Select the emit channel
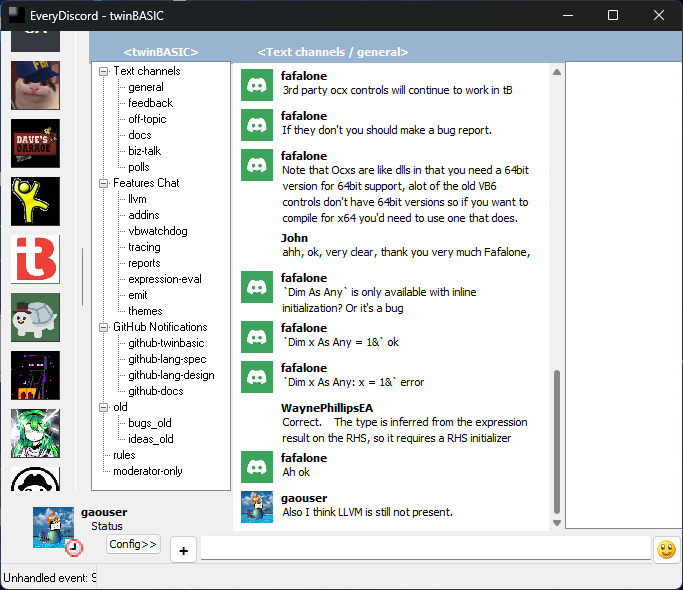Screen dimensions: 683x590 click(138, 295)
